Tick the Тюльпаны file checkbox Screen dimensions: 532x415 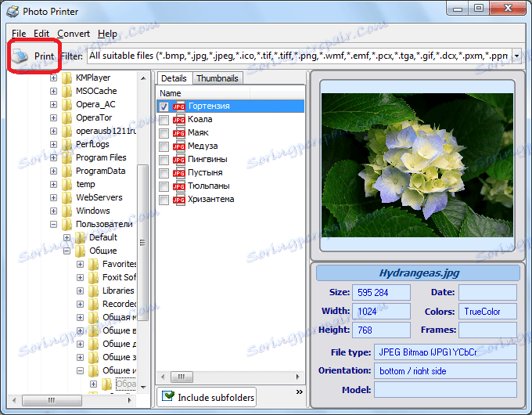pos(164,186)
